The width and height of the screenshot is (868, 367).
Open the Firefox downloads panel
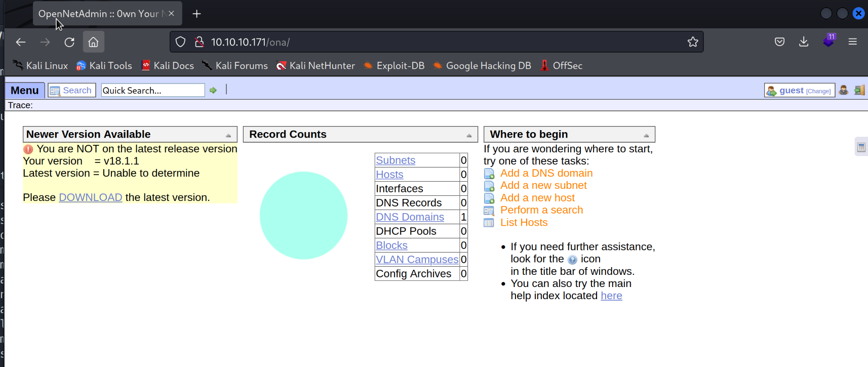pos(804,42)
